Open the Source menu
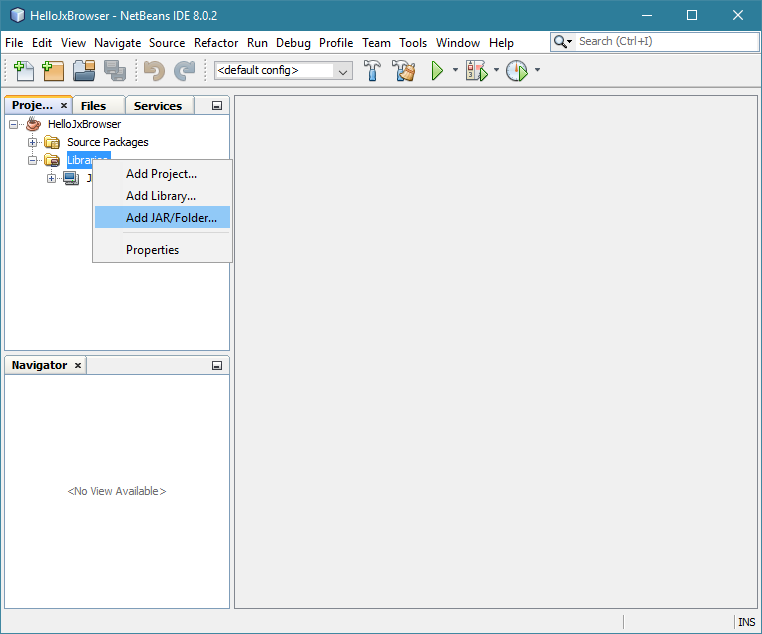The width and height of the screenshot is (762, 634). [x=167, y=43]
